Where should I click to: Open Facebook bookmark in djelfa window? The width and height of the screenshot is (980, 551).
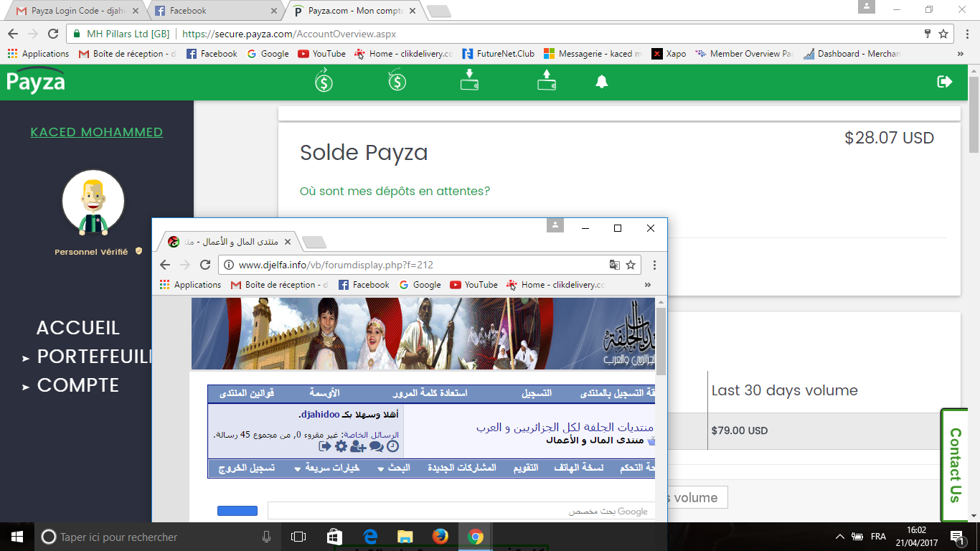coord(364,285)
